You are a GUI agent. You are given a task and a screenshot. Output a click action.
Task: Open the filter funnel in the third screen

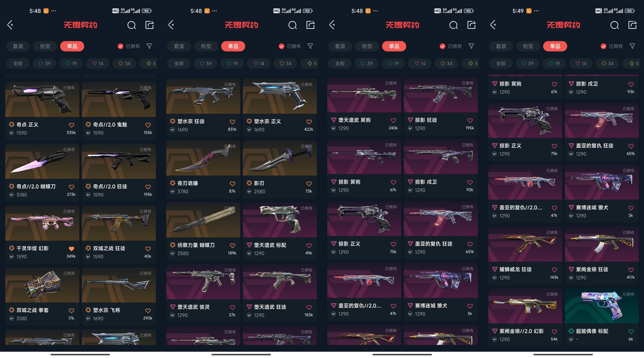click(471, 46)
